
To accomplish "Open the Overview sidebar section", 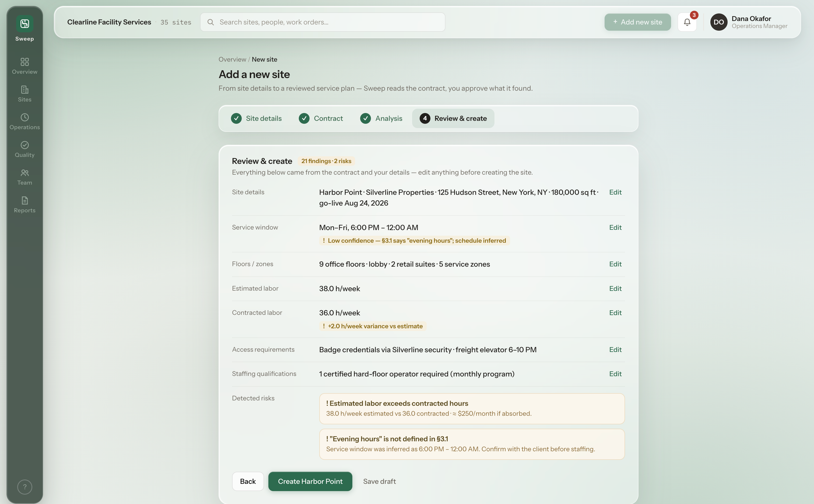I will tap(24, 66).
